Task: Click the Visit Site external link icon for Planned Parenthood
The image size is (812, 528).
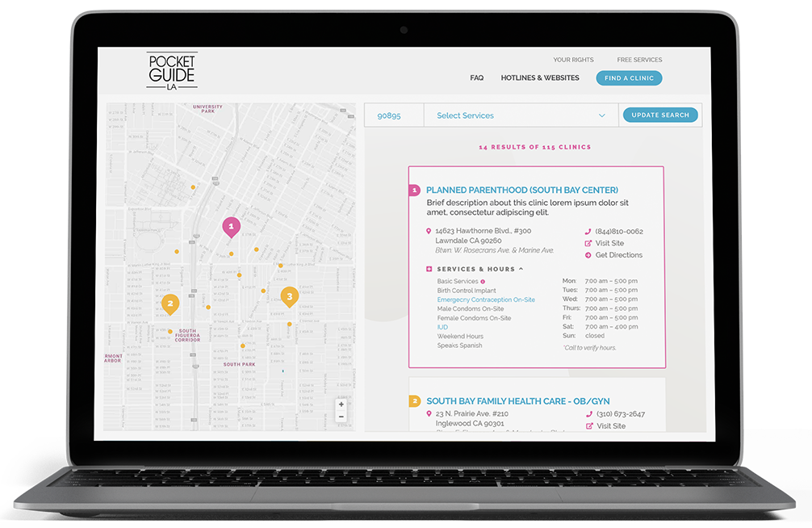Action: point(588,243)
